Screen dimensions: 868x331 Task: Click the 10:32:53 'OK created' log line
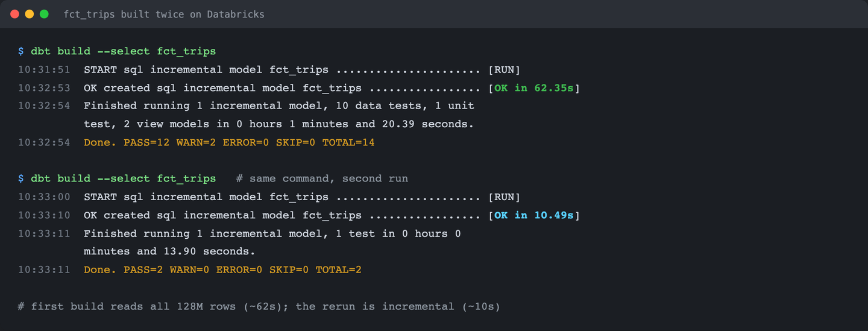point(299,88)
